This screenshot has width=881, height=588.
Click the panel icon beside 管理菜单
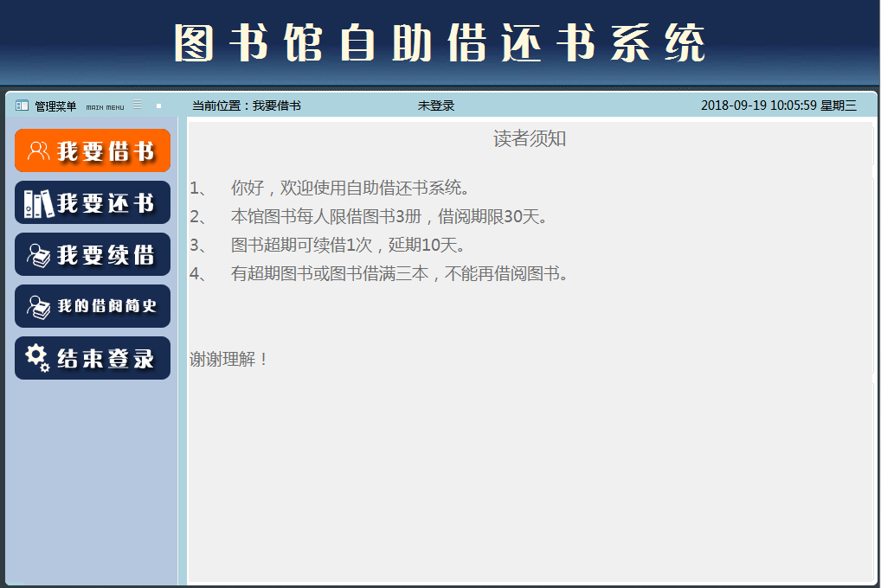click(22, 106)
